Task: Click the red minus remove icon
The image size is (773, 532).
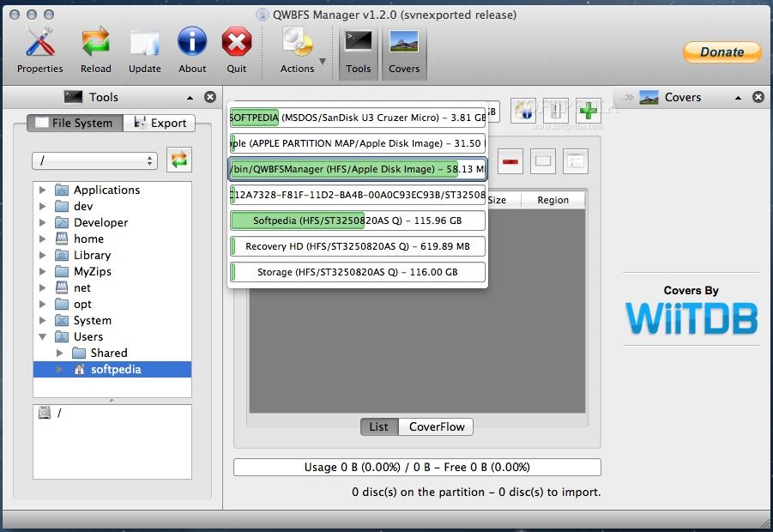Action: (x=510, y=161)
